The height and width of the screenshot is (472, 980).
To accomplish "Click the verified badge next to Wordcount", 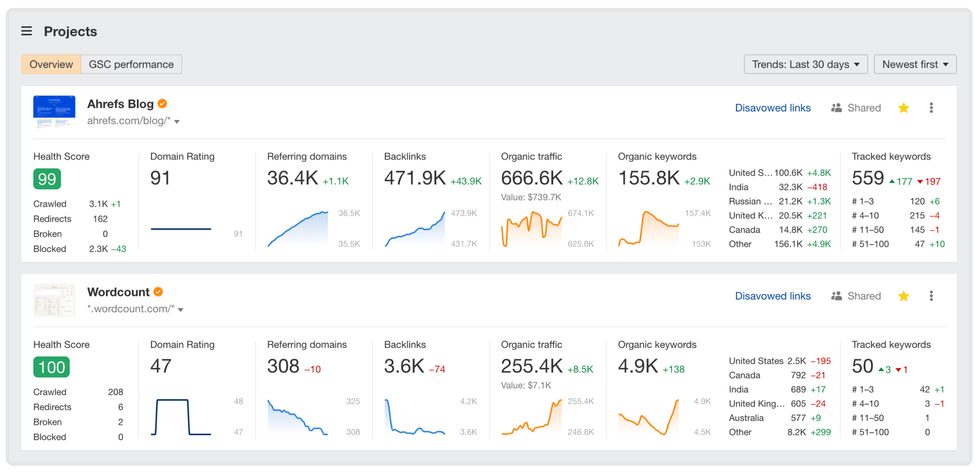I will 158,292.
